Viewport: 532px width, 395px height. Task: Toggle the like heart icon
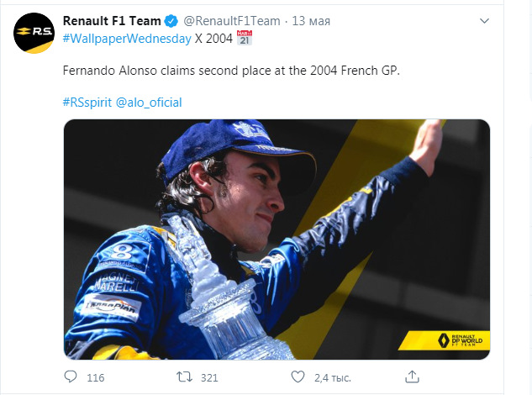[x=298, y=377]
